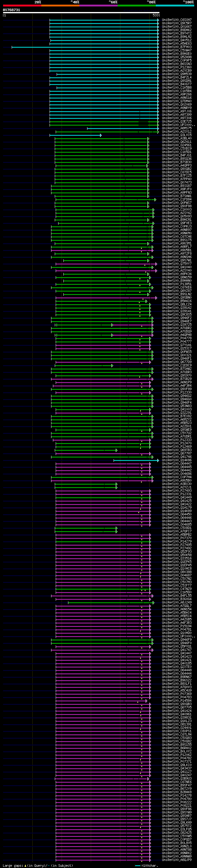Select the UniRef100_Q9XF88 label

coord(177,206)
